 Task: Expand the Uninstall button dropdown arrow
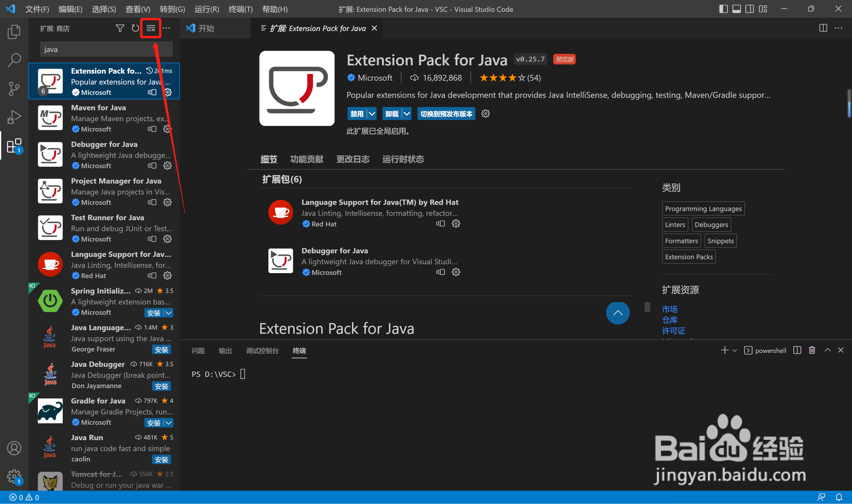pos(406,114)
